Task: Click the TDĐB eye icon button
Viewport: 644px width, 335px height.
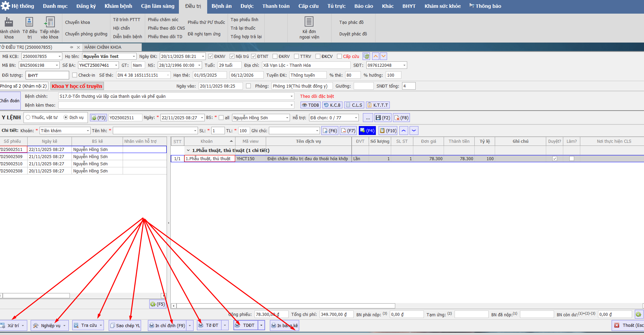Action: 310,105
